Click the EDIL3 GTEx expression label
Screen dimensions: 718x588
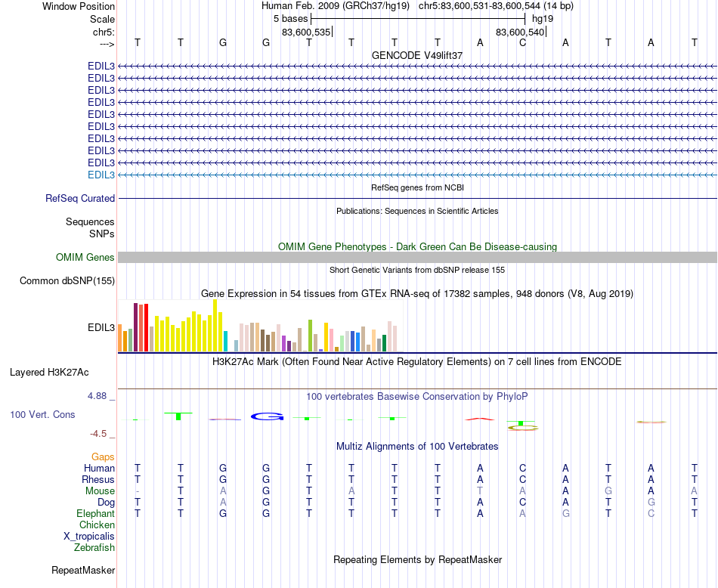101,328
